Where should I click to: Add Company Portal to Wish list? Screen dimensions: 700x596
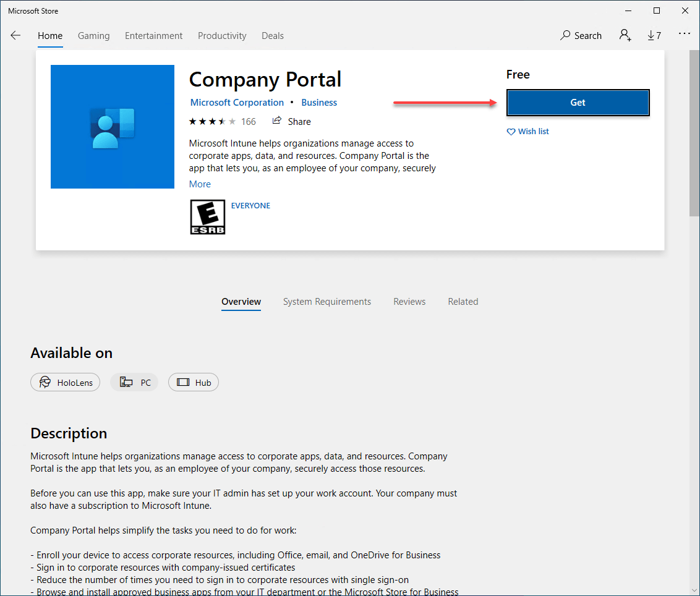point(527,131)
